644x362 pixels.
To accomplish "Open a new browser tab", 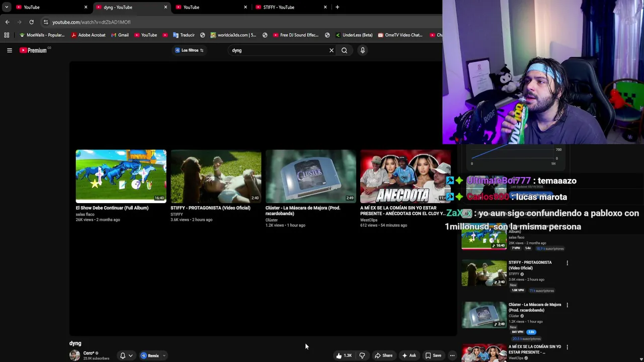I will 337,7.
